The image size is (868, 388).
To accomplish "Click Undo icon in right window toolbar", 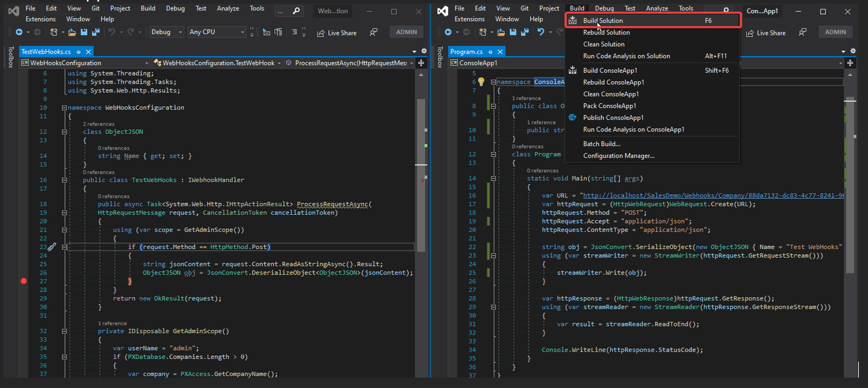I will 541,32.
